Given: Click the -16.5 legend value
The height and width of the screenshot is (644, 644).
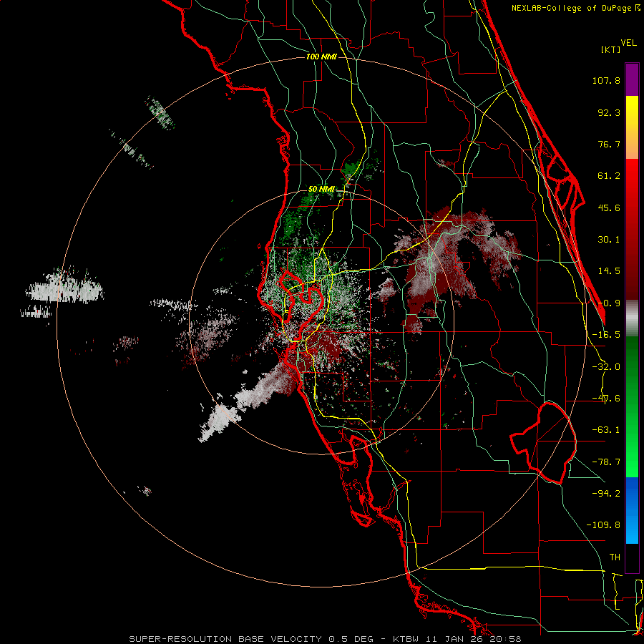Looking at the screenshot, I should click(x=606, y=335).
